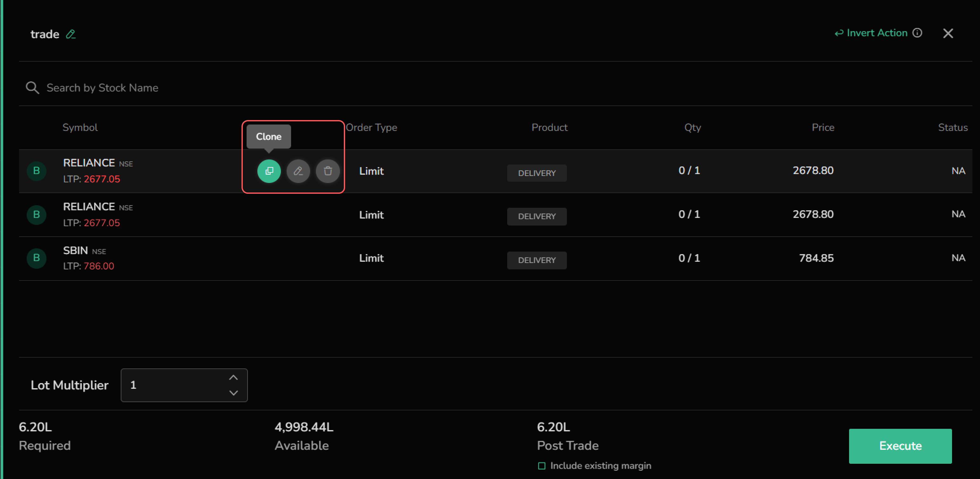Image resolution: width=980 pixels, height=479 pixels.
Task: Select the SBIN NSE symbol name
Action: pyautogui.click(x=85, y=251)
